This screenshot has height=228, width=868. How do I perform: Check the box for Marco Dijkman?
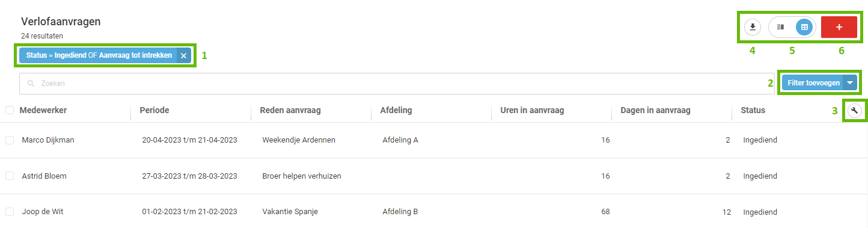click(9, 140)
